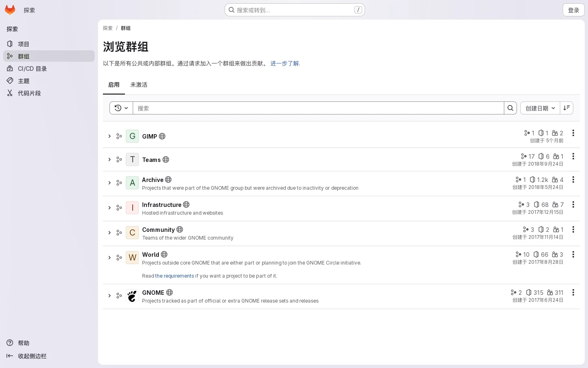Expand the GNOME group row
This screenshot has height=368, width=588.
[109, 296]
